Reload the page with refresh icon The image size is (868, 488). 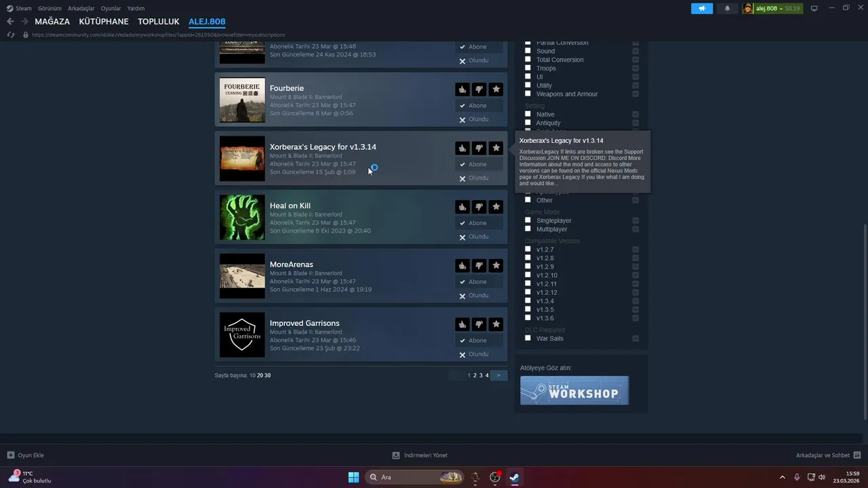[x=10, y=35]
